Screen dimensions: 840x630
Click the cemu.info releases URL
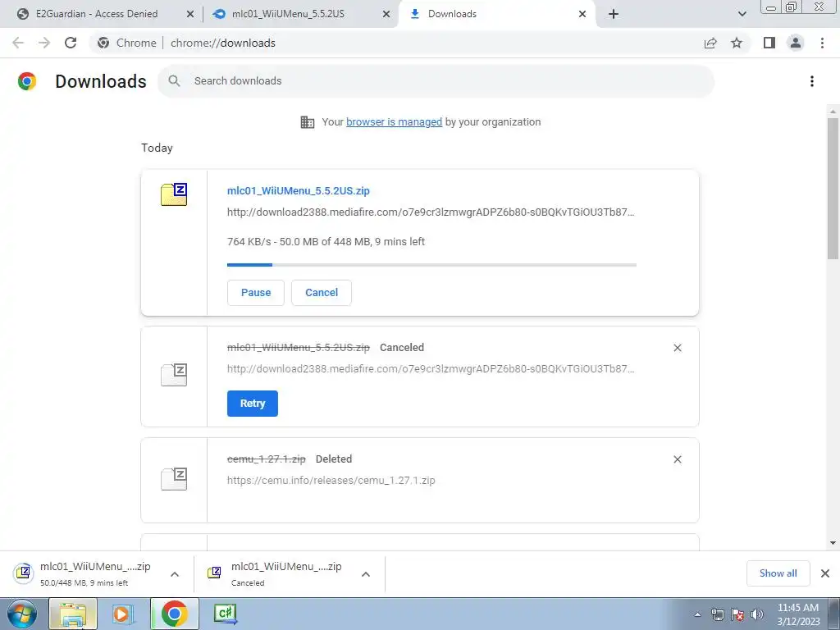pos(331,481)
